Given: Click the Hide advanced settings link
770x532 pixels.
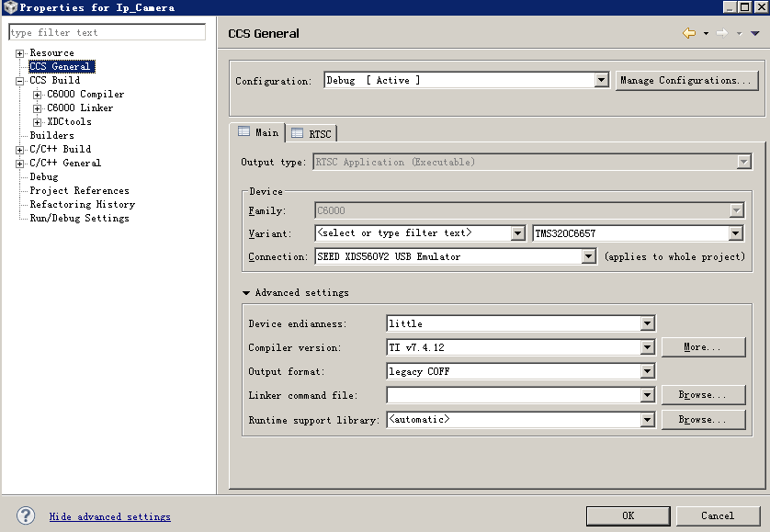Looking at the screenshot, I should [110, 516].
